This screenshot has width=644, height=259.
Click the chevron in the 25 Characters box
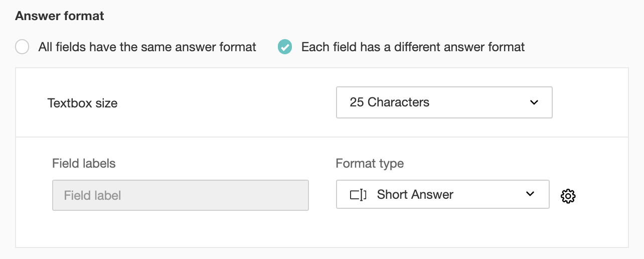(x=534, y=102)
